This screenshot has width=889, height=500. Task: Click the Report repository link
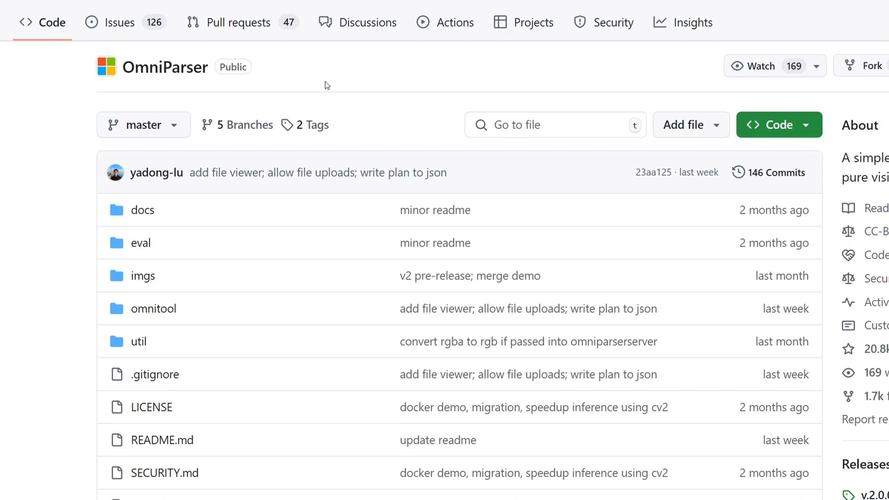pos(865,419)
